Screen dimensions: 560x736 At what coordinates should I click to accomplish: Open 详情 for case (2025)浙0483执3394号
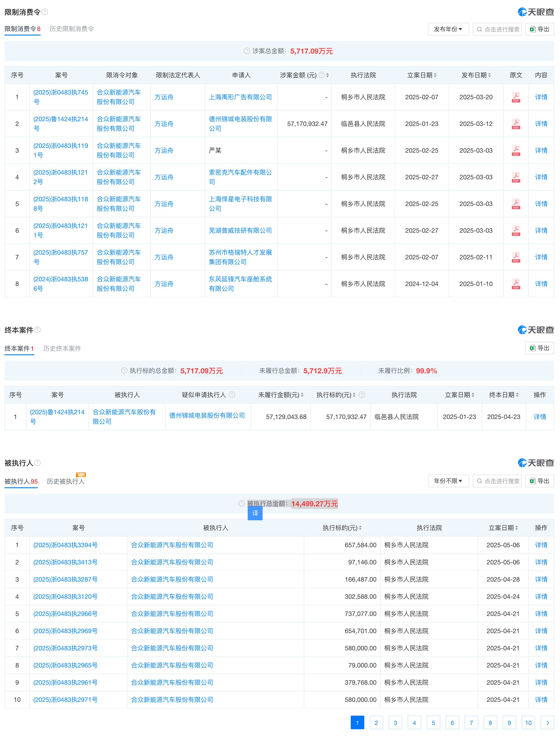point(541,544)
